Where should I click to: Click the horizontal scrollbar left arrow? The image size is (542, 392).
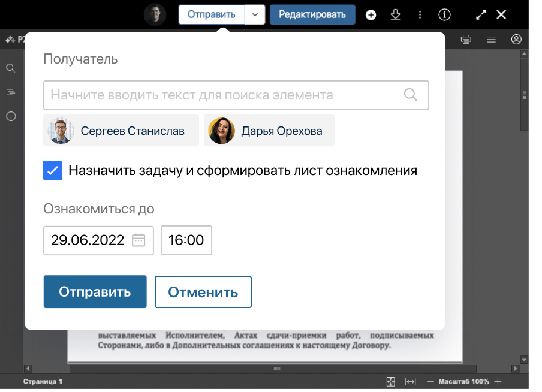pyautogui.click(x=29, y=369)
